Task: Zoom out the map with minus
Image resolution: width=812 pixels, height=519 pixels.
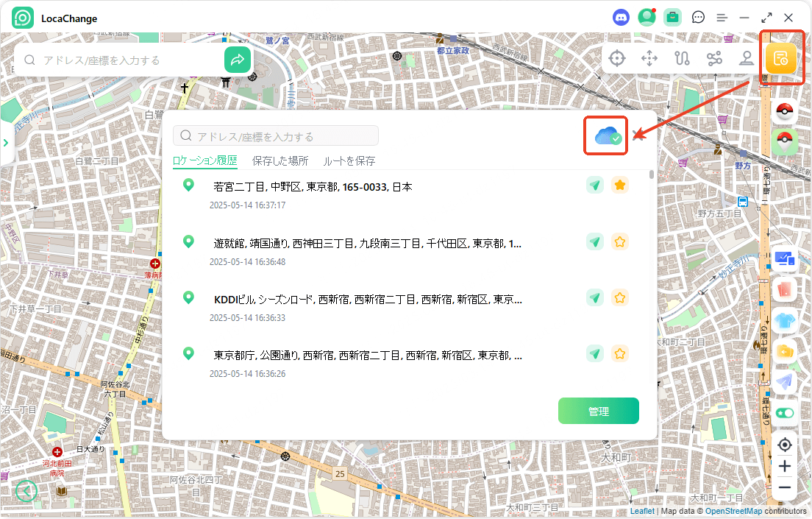Action: coord(785,487)
